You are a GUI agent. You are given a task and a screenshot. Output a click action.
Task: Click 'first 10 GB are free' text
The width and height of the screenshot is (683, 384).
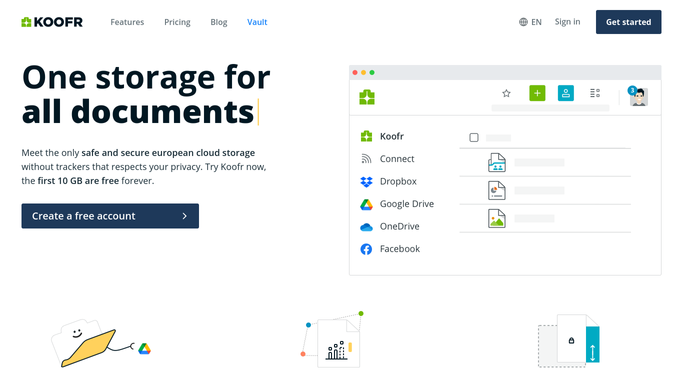(78, 181)
